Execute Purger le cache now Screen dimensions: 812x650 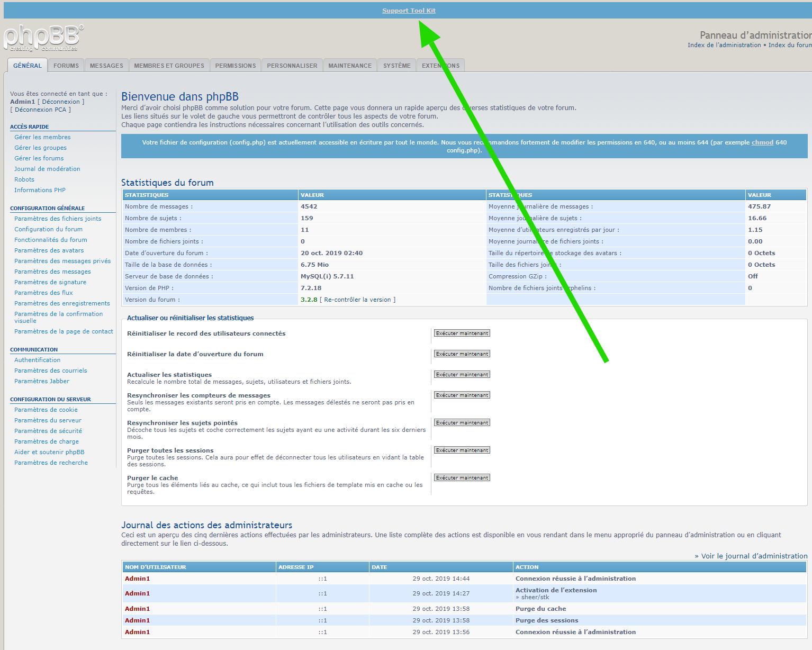tap(462, 478)
